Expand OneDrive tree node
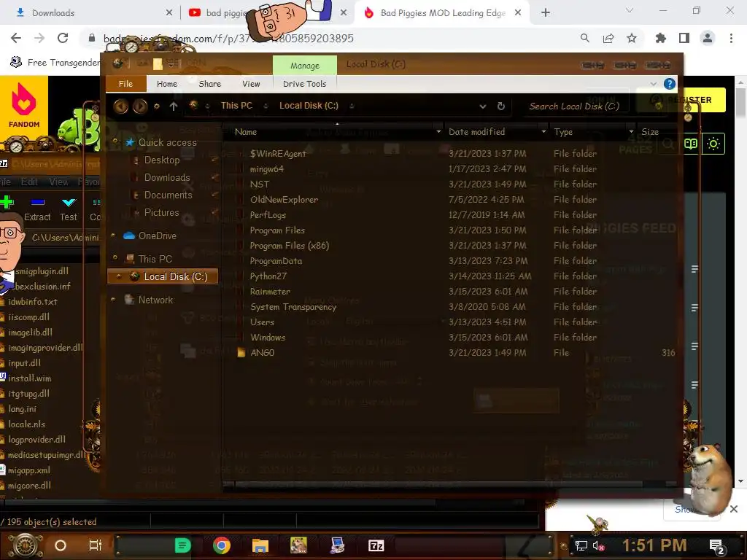This screenshot has height=560, width=747. pyautogui.click(x=113, y=236)
